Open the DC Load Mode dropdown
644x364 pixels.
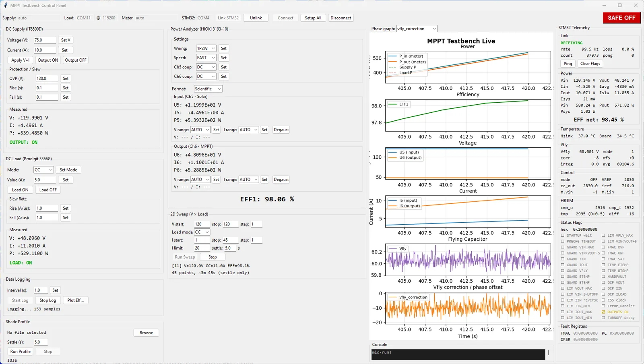[x=43, y=170]
